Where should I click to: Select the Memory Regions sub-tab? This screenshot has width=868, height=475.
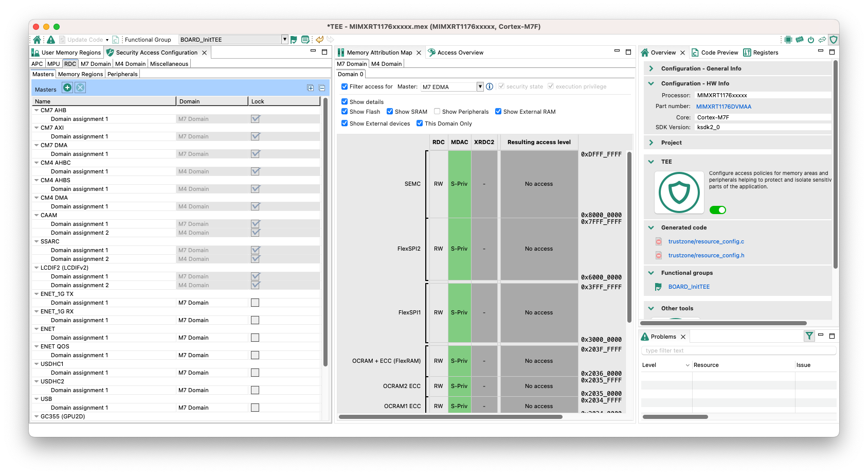(80, 74)
